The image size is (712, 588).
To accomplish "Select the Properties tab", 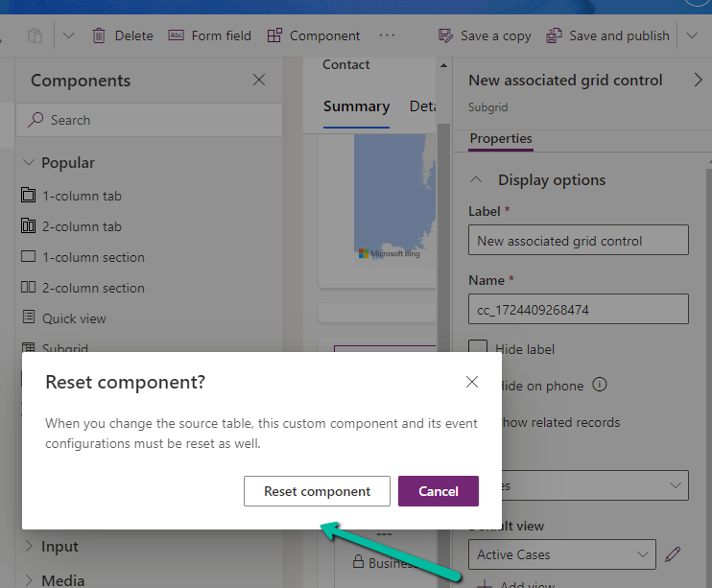I will pyautogui.click(x=501, y=139).
